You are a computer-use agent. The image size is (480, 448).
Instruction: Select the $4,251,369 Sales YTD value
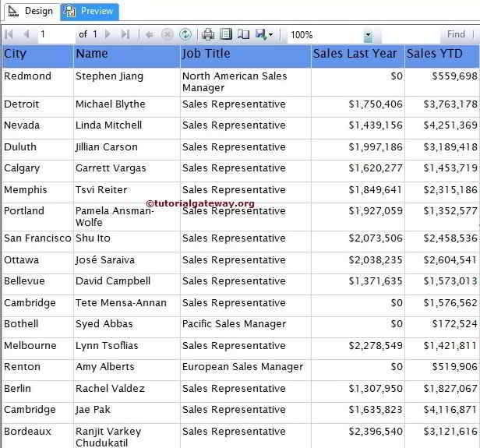click(442, 128)
